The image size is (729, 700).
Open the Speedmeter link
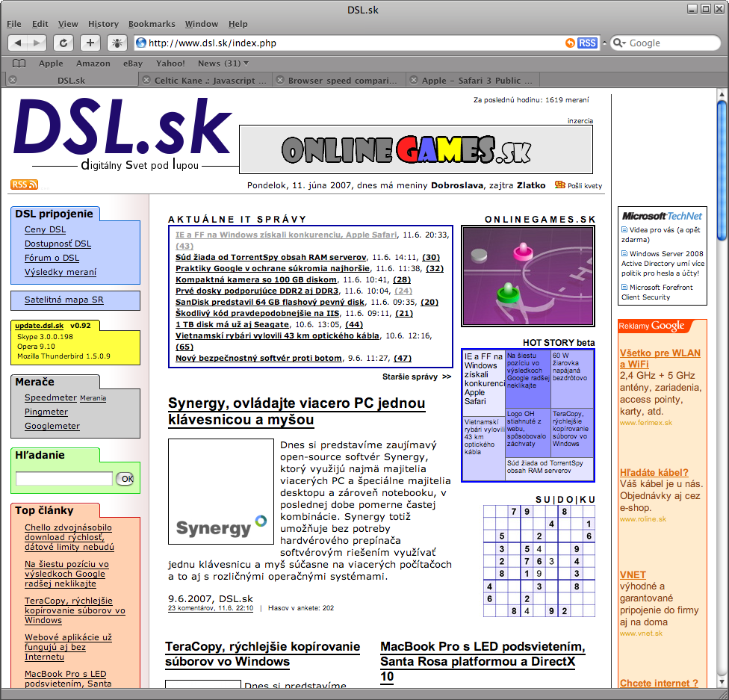tap(51, 397)
